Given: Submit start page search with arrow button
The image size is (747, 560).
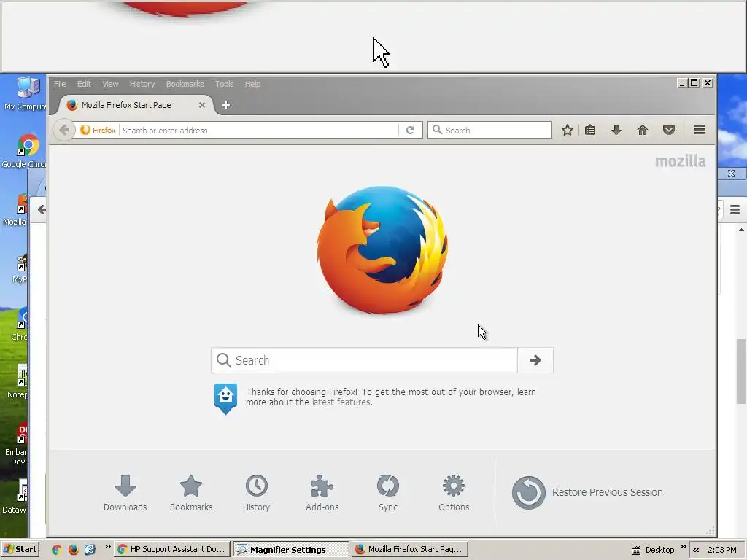Looking at the screenshot, I should pos(535,360).
